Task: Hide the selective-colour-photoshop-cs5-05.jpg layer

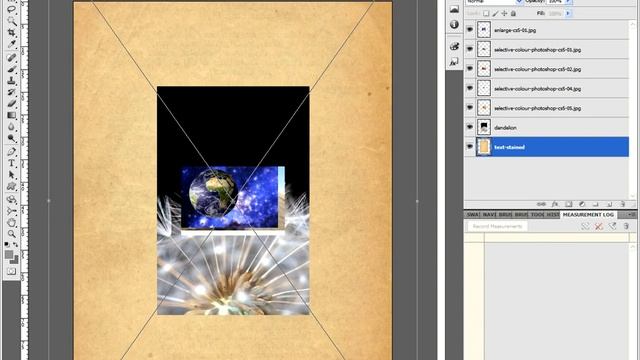Action: click(470, 108)
